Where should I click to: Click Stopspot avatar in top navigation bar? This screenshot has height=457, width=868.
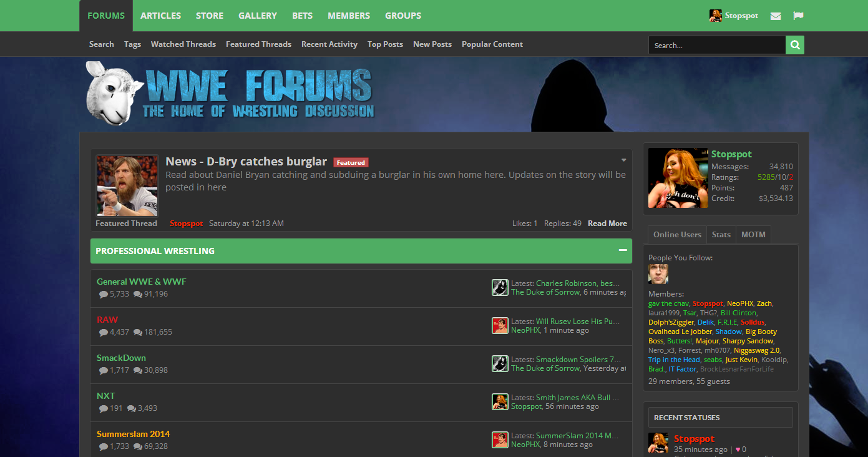716,16
